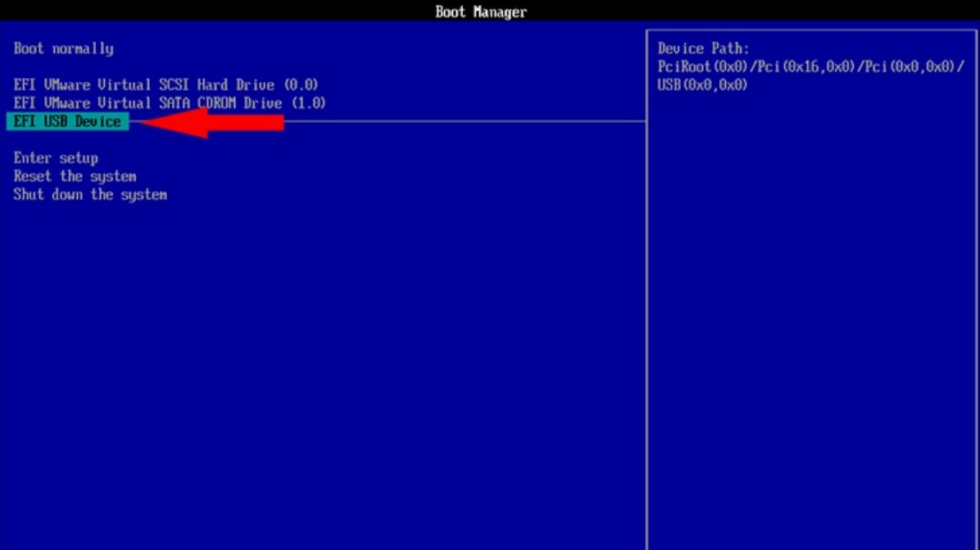The width and height of the screenshot is (980, 550).
Task: Open the Enter setup option
Action: 56,158
